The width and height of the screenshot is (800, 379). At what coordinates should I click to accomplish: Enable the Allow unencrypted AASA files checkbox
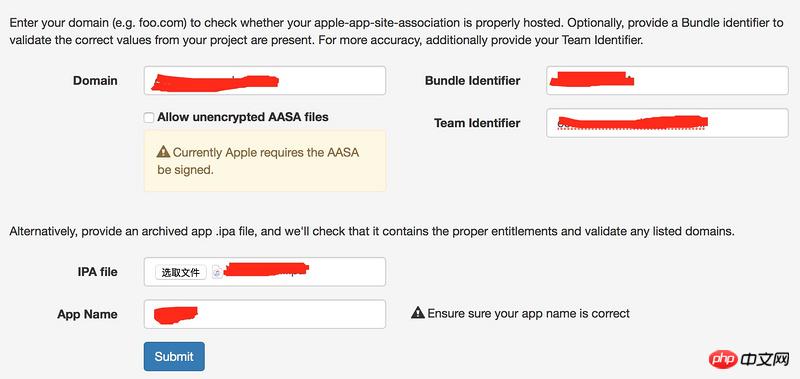click(148, 118)
